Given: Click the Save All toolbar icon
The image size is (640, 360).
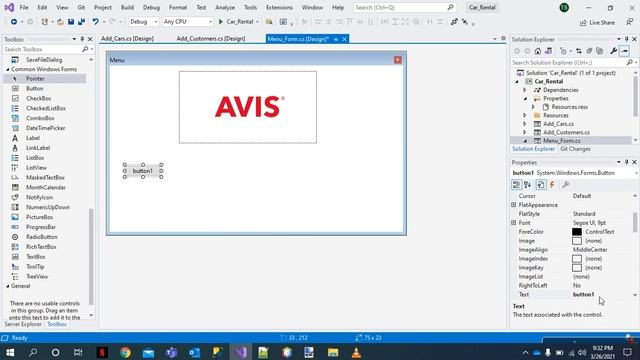Looking at the screenshot, I should pos(81,22).
